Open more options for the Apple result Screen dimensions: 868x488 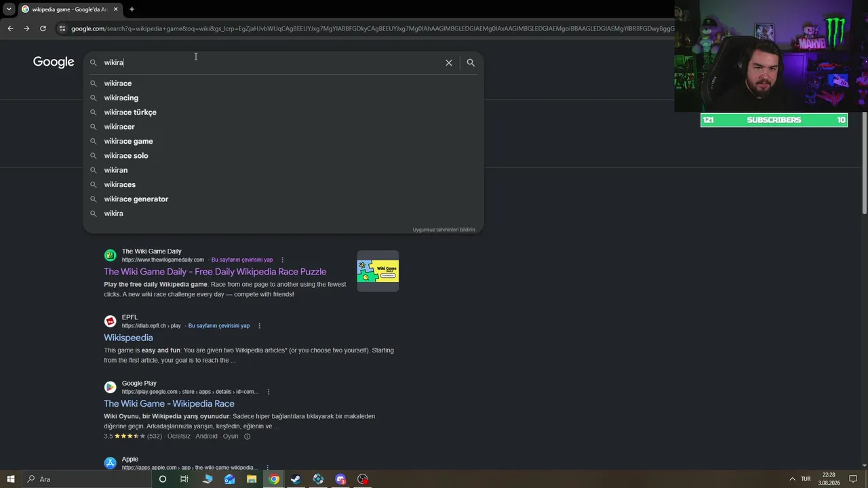point(267,468)
